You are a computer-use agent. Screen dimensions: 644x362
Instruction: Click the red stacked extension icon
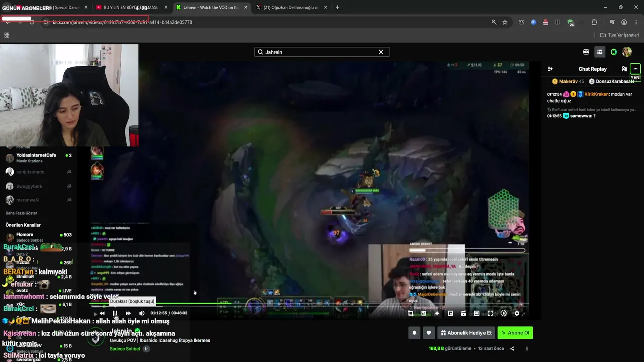[x=545, y=22]
